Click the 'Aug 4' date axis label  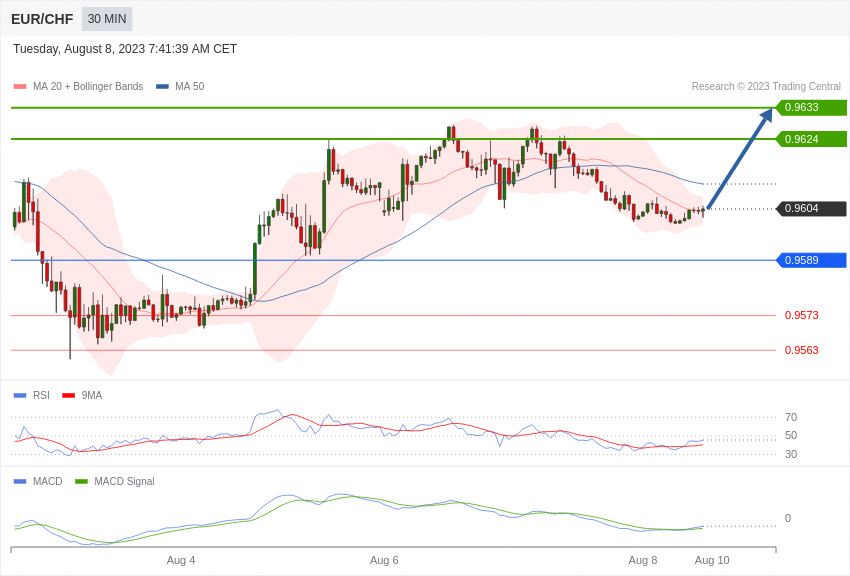tap(181, 560)
